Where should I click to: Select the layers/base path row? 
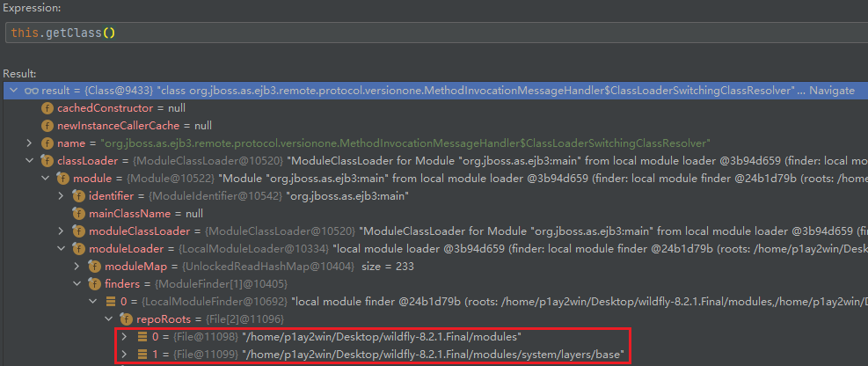pyautogui.click(x=396, y=355)
